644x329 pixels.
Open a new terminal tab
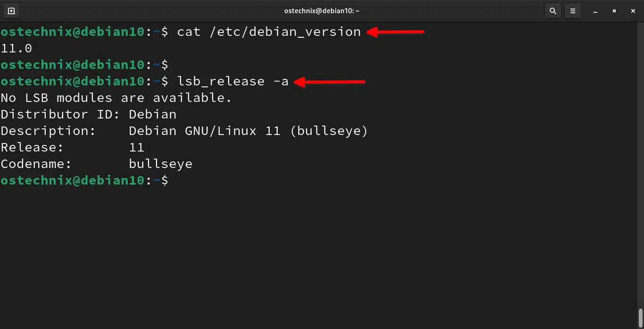11,10
